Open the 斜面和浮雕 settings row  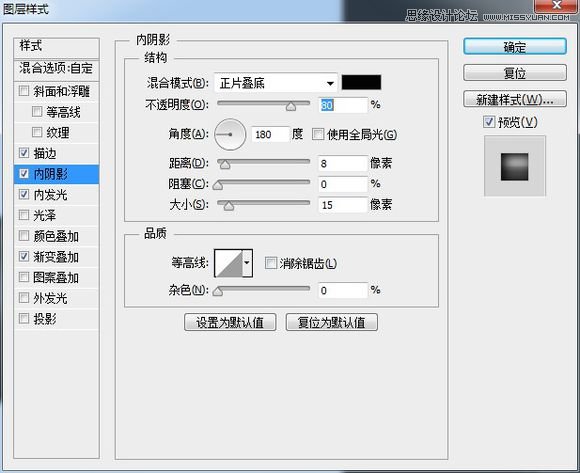pos(57,91)
